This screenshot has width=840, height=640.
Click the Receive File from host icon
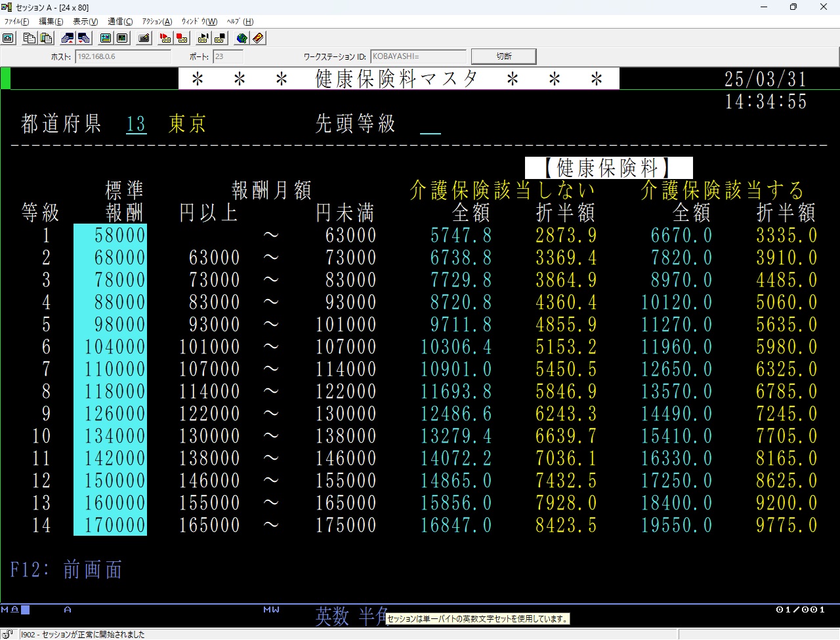pos(83,38)
